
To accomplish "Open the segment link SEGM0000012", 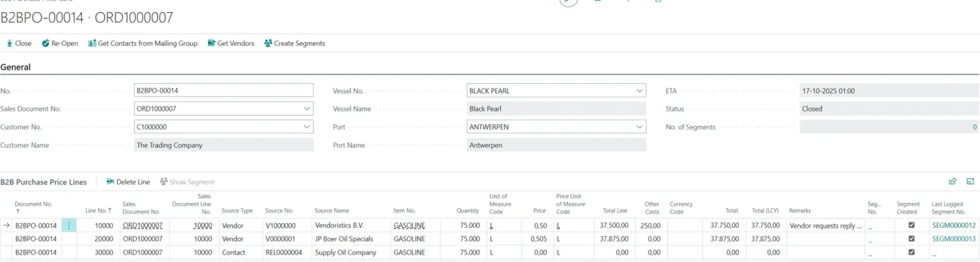I will point(953,225).
